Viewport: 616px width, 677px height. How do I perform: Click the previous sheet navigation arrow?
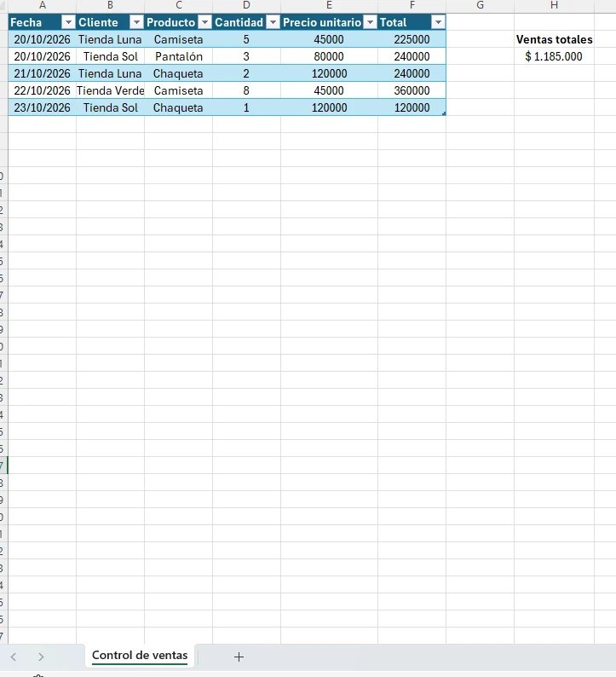tap(14, 657)
